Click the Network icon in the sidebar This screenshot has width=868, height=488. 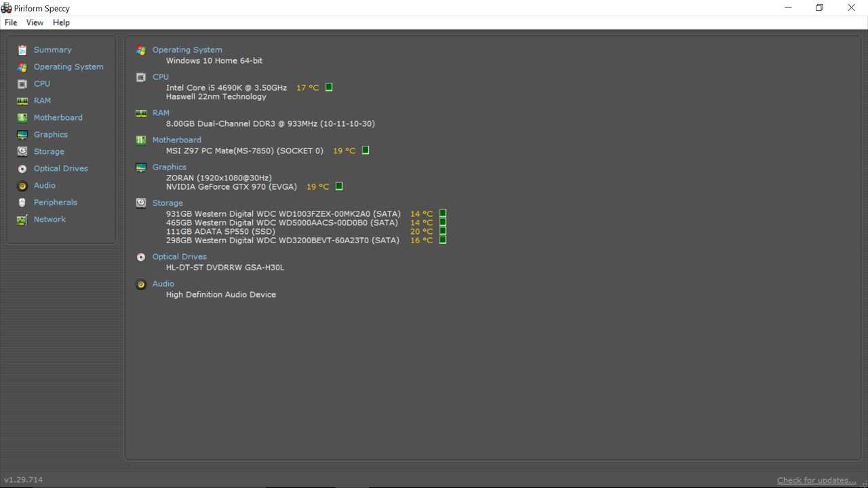click(22, 220)
